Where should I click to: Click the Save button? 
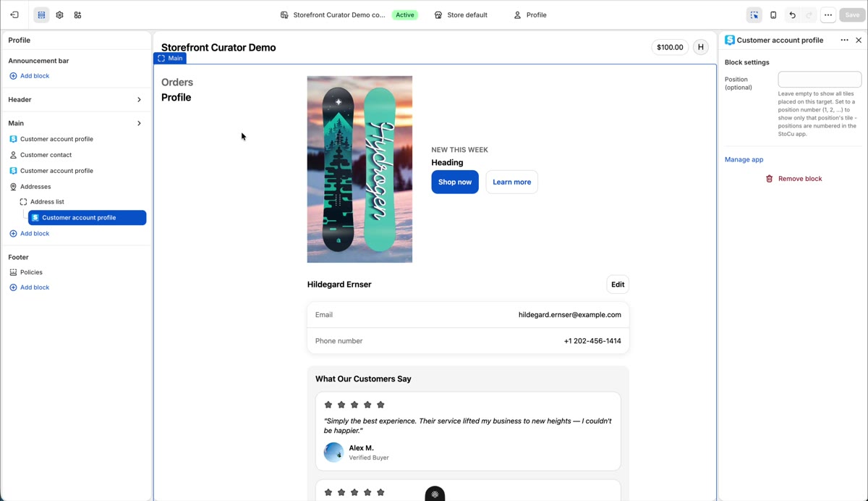(x=852, y=15)
